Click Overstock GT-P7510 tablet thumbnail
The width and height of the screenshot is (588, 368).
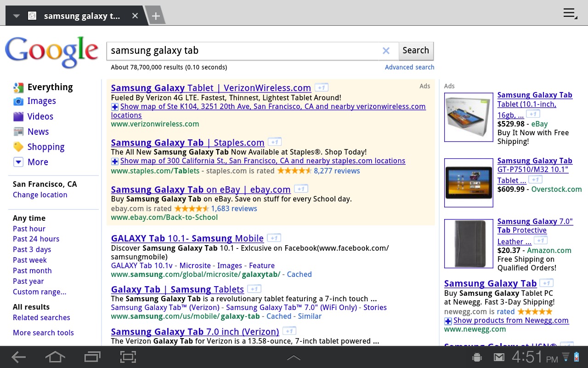click(x=469, y=183)
